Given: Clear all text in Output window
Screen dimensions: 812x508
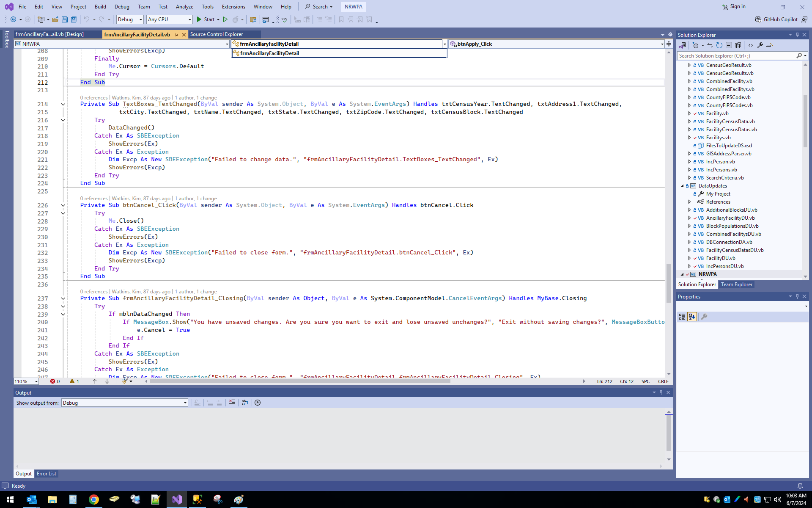Looking at the screenshot, I should coord(232,403).
